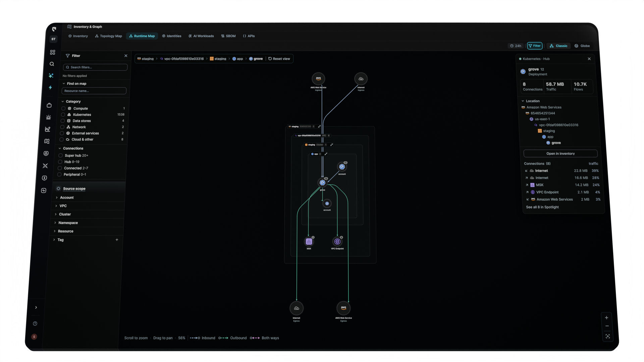Click See all 8 in Spotlight link
Viewport: 644px width, 362px height.
pyautogui.click(x=542, y=207)
